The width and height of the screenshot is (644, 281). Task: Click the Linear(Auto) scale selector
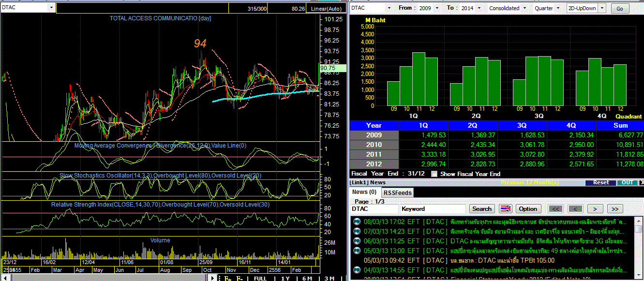pos(326,9)
